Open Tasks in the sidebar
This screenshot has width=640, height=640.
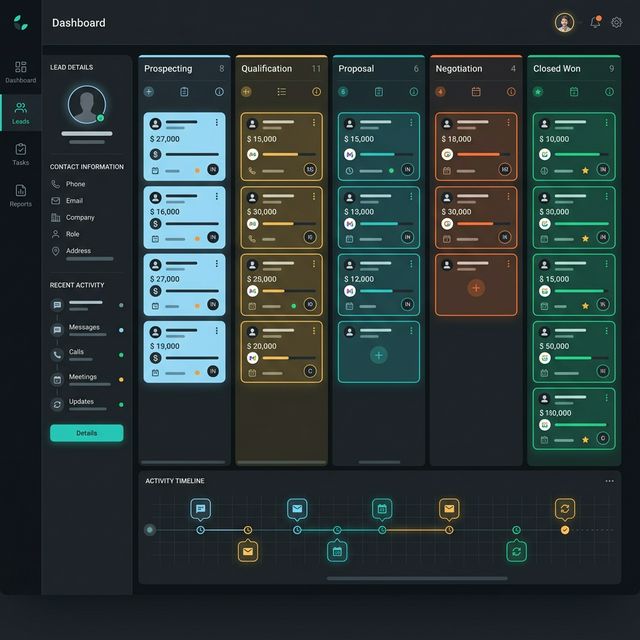20,154
